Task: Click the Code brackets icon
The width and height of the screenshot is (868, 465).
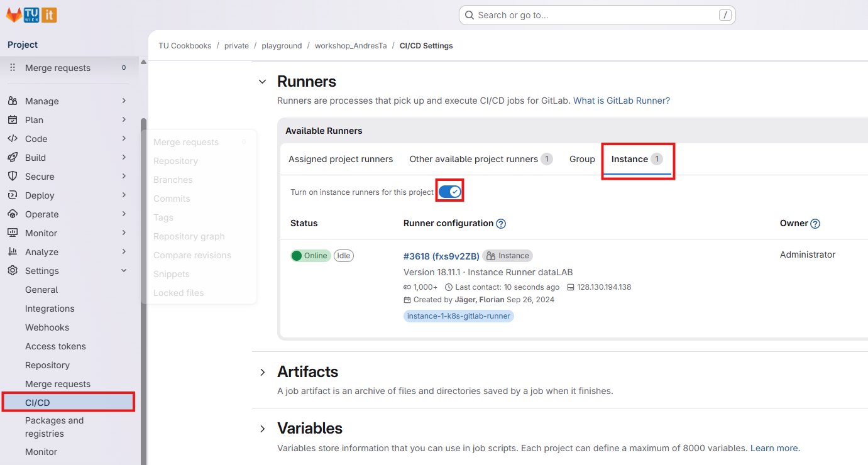Action: [x=13, y=139]
